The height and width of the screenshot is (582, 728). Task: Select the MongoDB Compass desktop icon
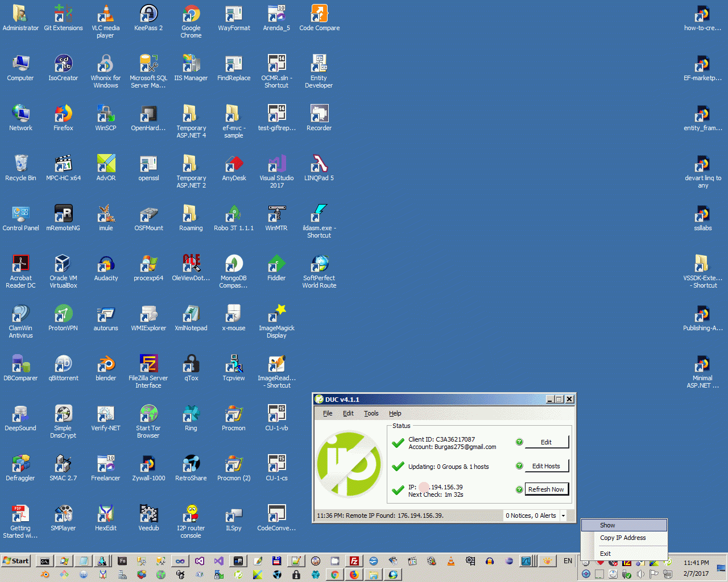pos(234,272)
